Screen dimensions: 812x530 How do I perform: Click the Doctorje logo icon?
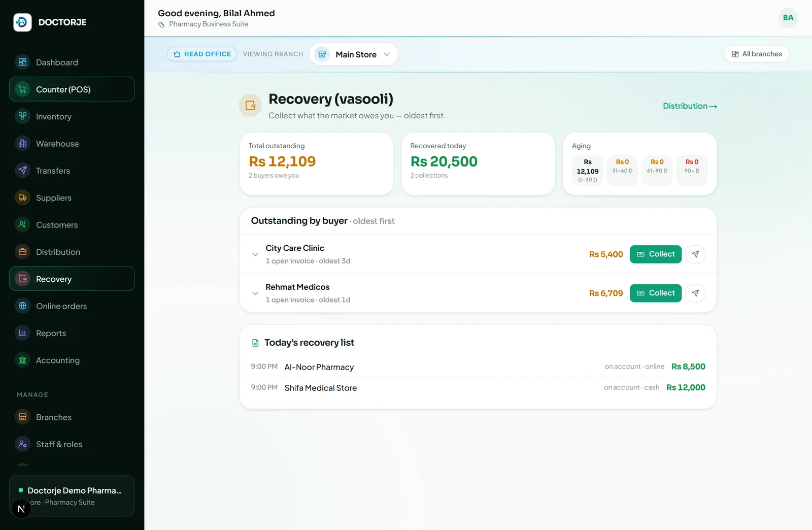click(22, 22)
